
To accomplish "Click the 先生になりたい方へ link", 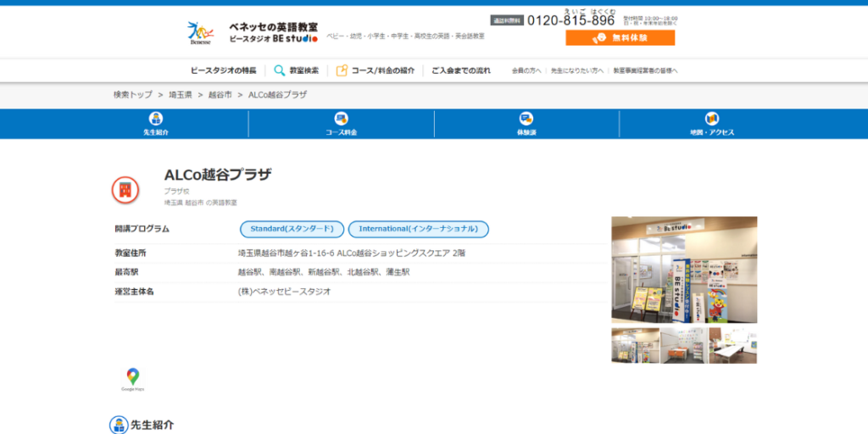I will point(577,71).
